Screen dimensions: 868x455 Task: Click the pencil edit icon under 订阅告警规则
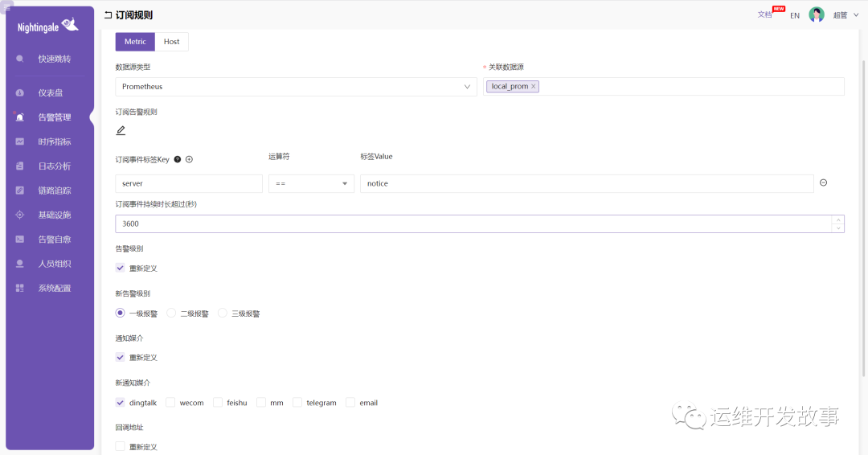coord(121,130)
